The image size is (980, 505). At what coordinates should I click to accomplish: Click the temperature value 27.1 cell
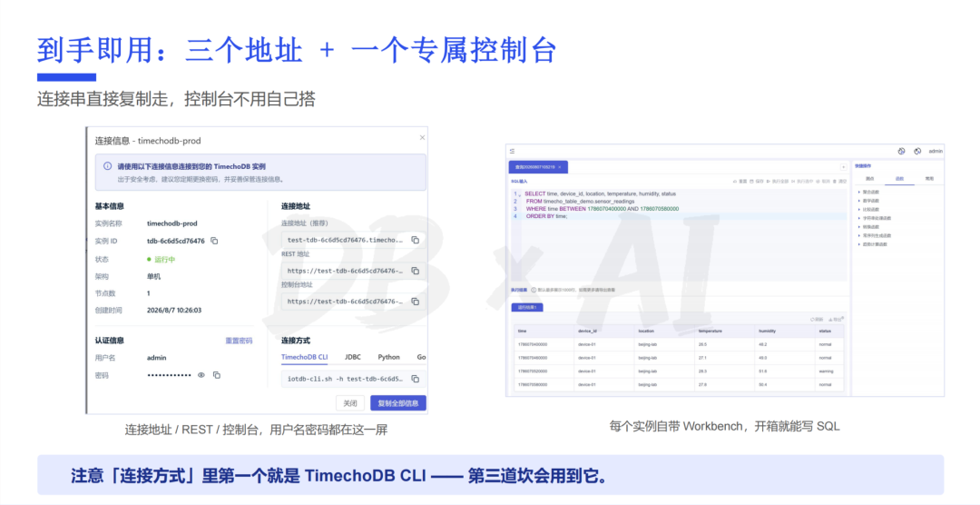click(724, 358)
